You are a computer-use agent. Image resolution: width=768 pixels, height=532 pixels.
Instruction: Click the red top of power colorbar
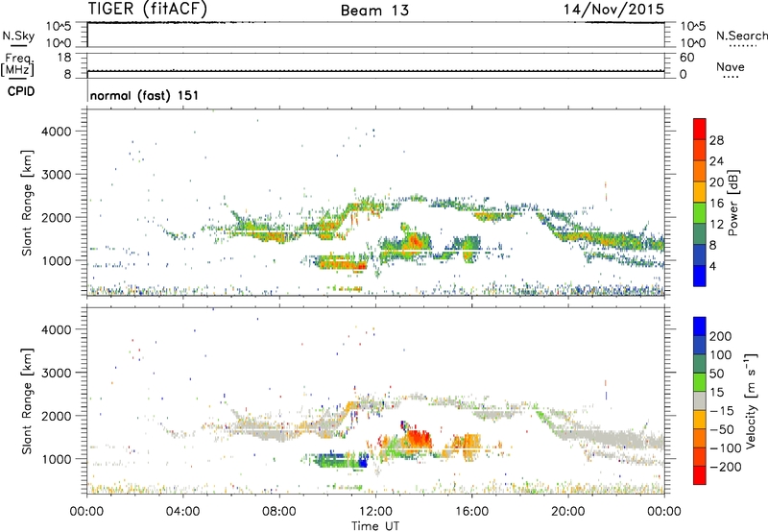[700, 129]
